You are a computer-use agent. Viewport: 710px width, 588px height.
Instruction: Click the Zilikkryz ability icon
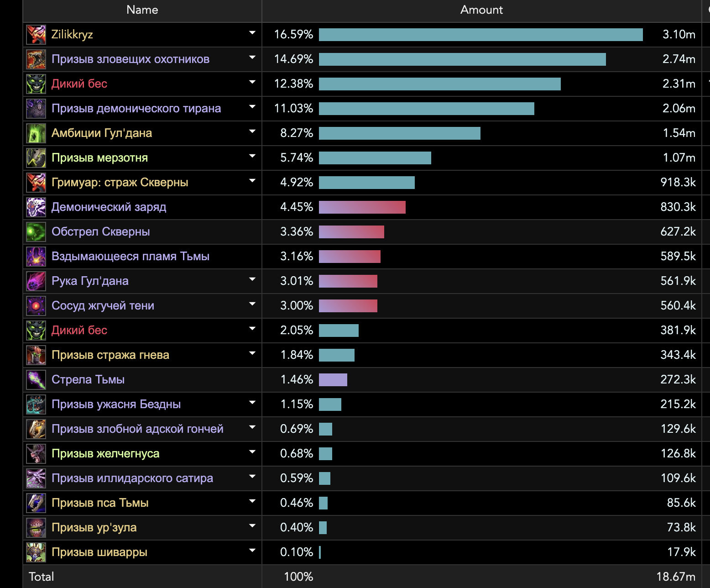coord(36,35)
